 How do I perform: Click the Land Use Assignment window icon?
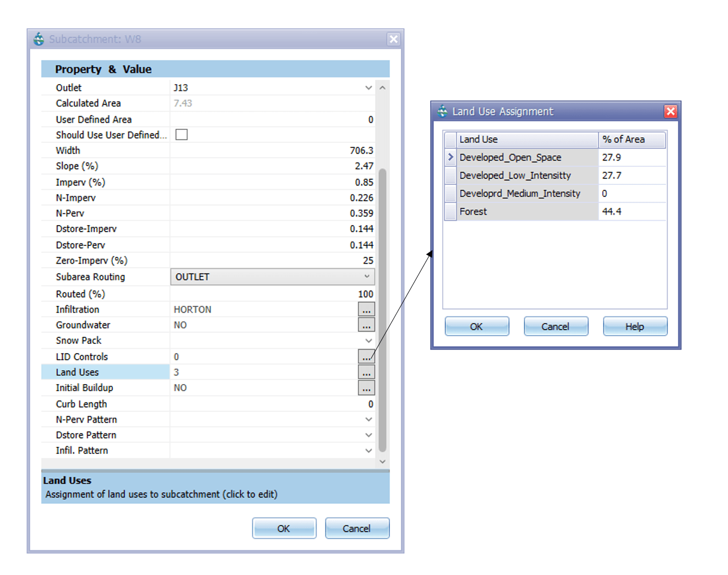coord(443,112)
